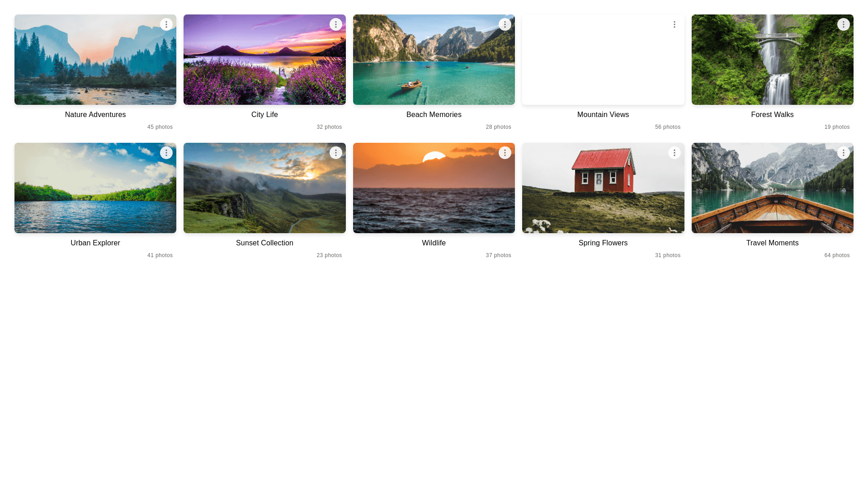The height and width of the screenshot is (488, 868).
Task: Open options menu on Travel Moments album
Action: point(844,153)
